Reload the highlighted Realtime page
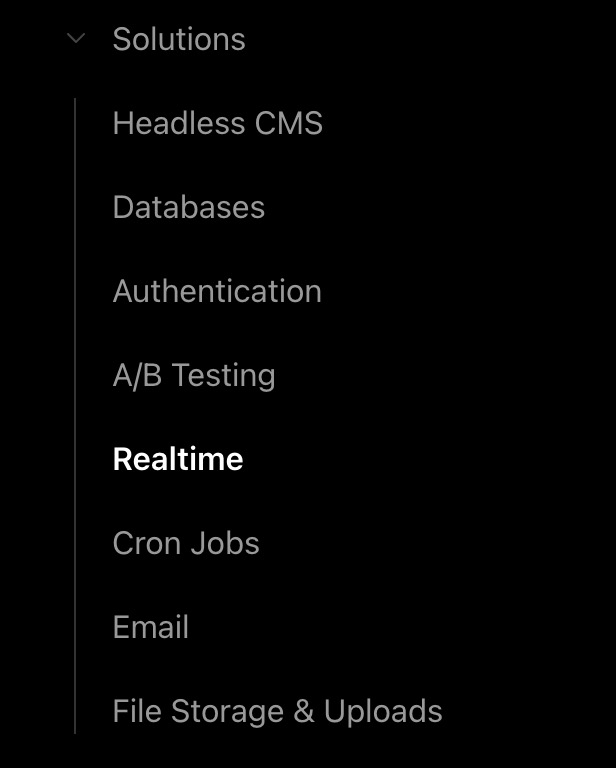 (x=178, y=459)
